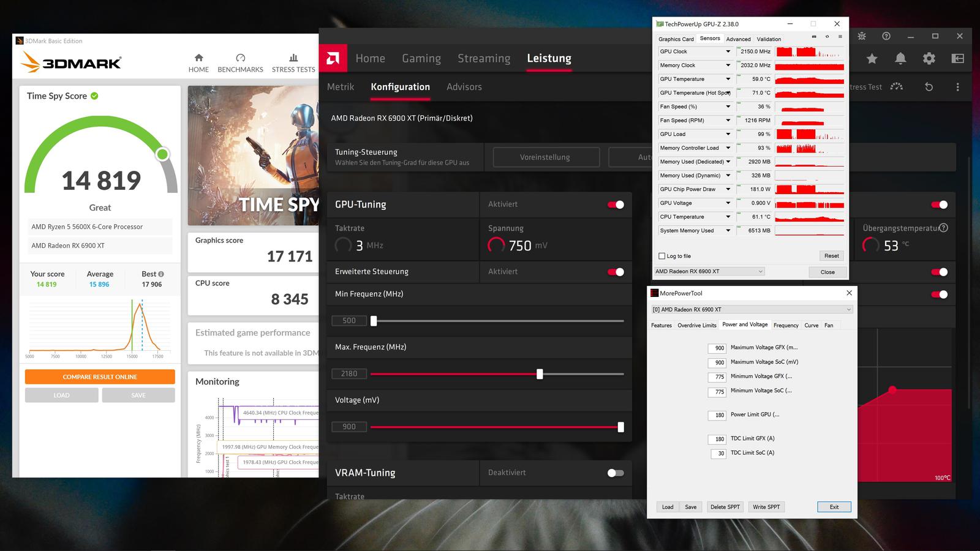Click the Voltage (mV) slider handle
Screen dimensions: 980x551
click(x=621, y=427)
